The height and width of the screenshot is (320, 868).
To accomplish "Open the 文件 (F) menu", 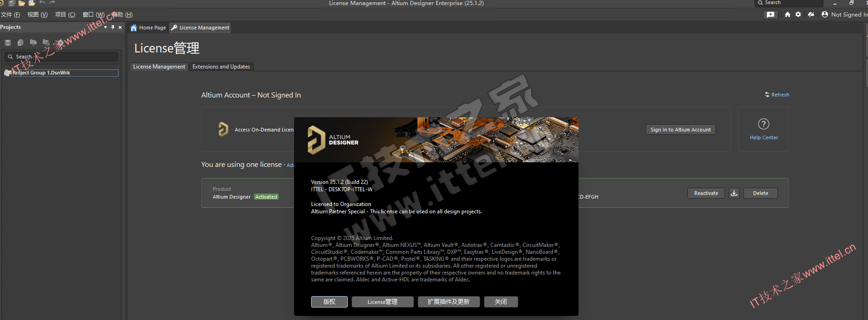I will tap(10, 15).
